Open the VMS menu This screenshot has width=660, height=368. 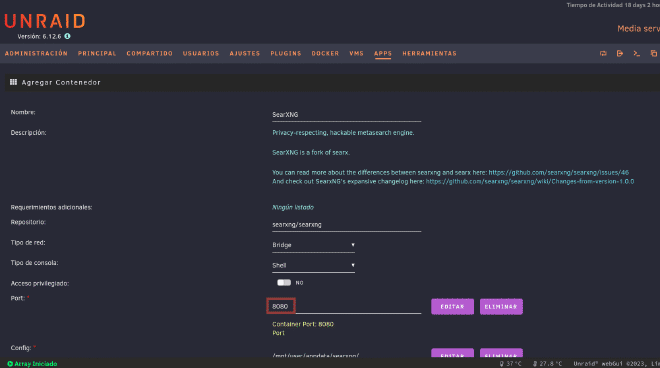[x=356, y=53]
